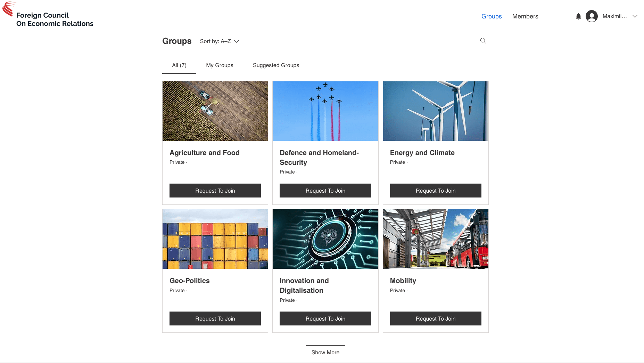The height and width of the screenshot is (363, 644).
Task: Open the wind turbines thumbnail image
Action: pyautogui.click(x=436, y=111)
